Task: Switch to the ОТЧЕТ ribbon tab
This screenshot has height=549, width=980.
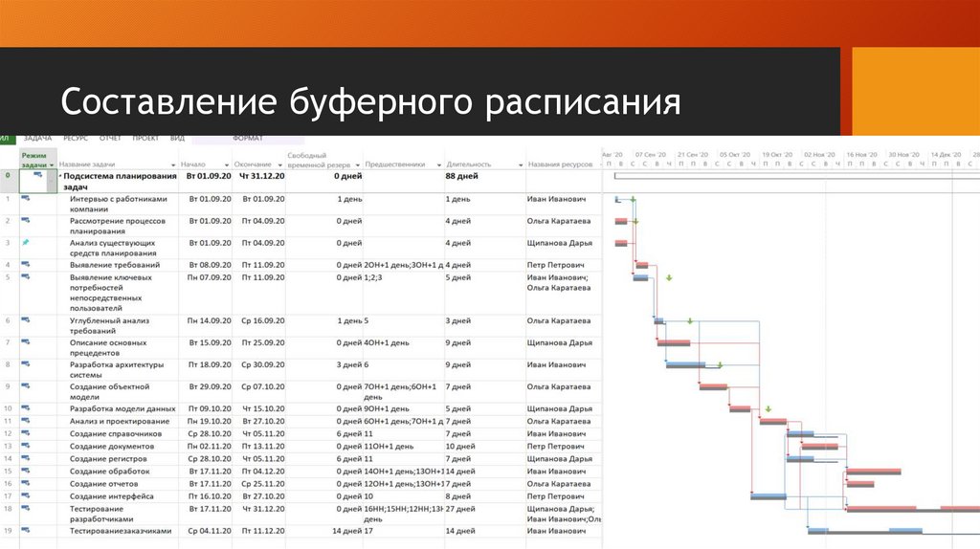Action: point(110,138)
